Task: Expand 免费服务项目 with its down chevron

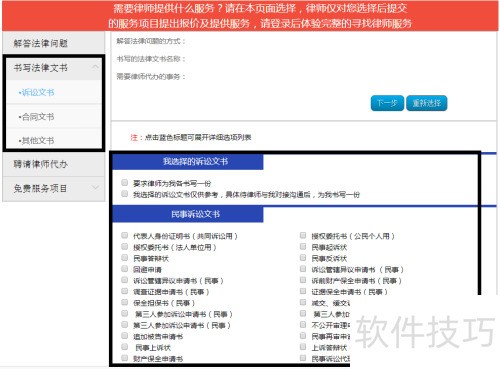Action: 95,188
